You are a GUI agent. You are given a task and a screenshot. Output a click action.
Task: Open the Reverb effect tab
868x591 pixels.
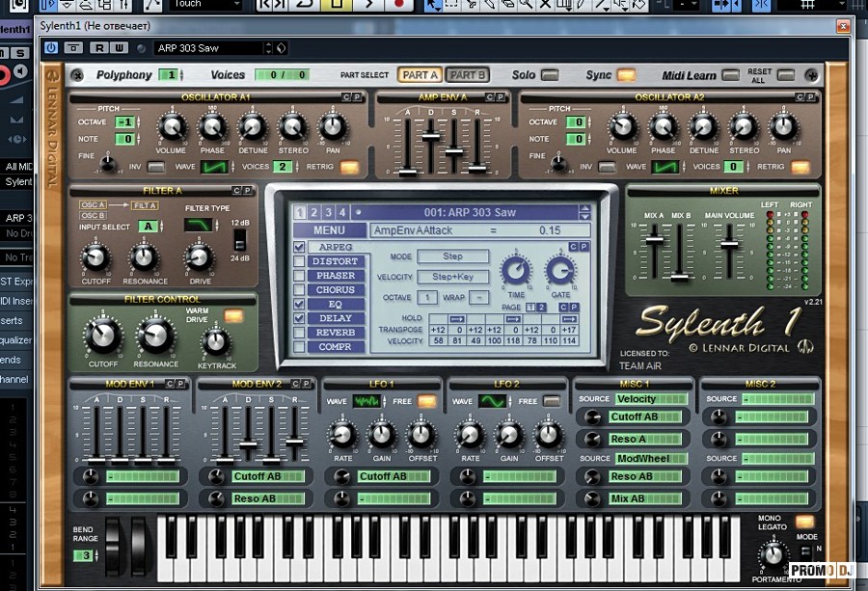(x=335, y=333)
